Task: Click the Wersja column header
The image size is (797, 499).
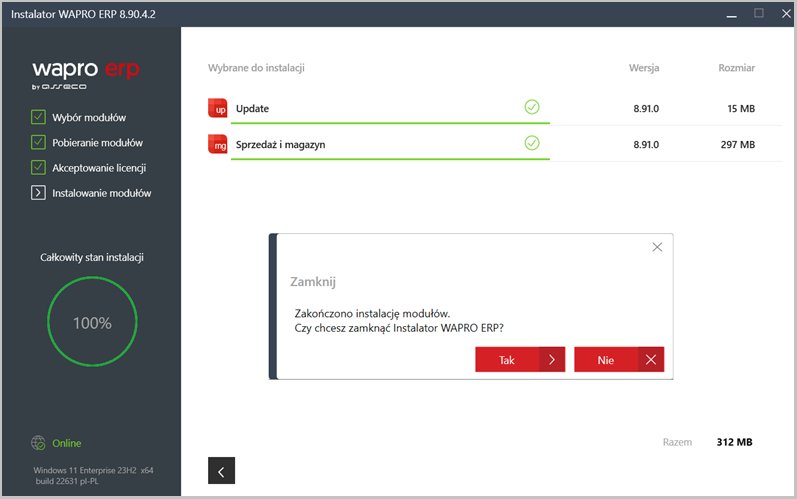Action: [643, 68]
